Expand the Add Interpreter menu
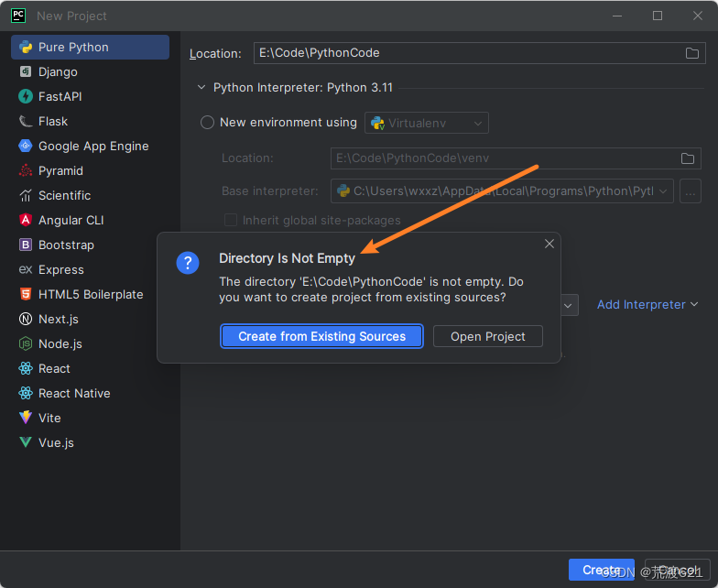Screen dimensions: 718x588 pos(647,304)
